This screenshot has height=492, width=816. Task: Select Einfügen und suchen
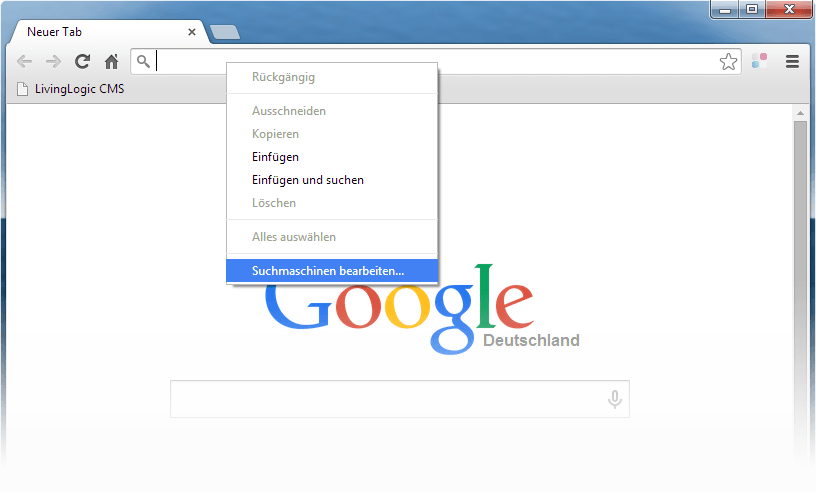pos(332,180)
